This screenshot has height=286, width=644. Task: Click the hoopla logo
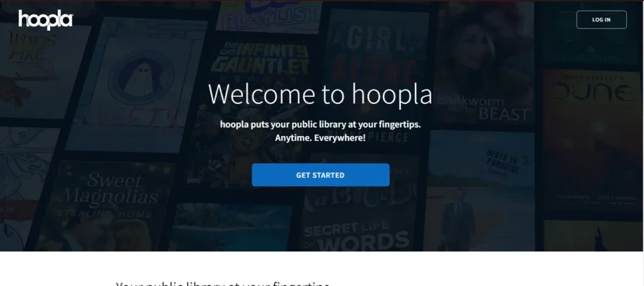click(x=45, y=20)
